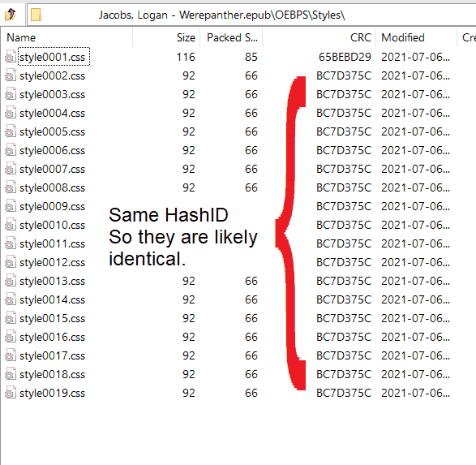
Task: Click CRC value 65BEBD29
Action: (x=345, y=57)
